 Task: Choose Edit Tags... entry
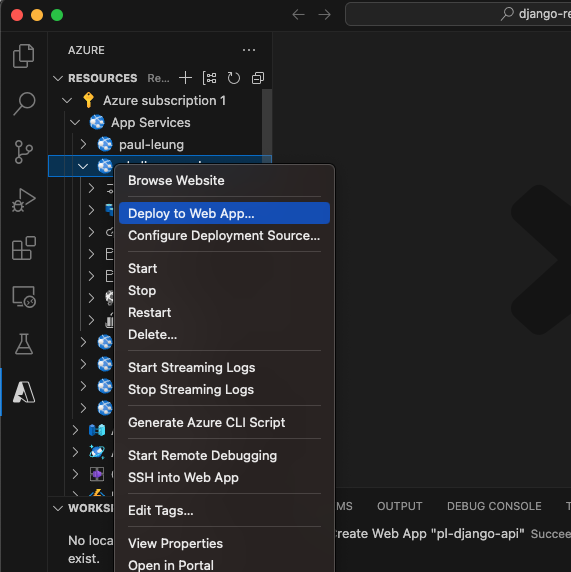pyautogui.click(x=224, y=511)
